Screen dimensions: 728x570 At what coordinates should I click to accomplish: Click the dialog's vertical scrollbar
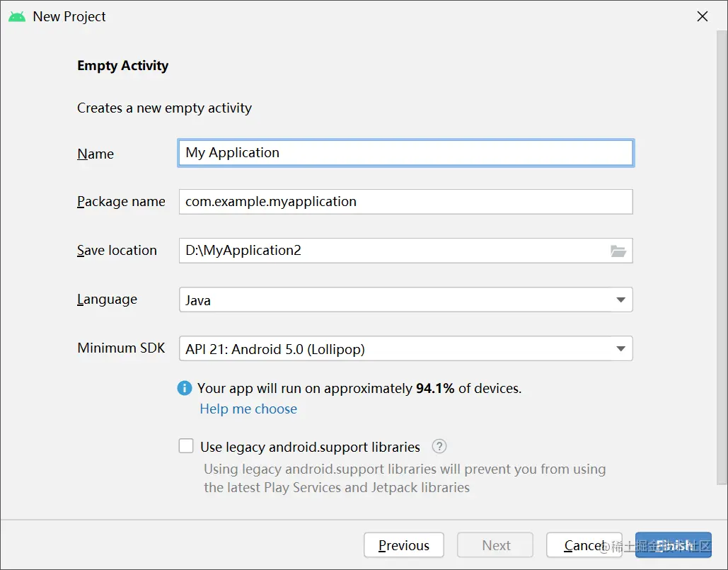(x=722, y=258)
